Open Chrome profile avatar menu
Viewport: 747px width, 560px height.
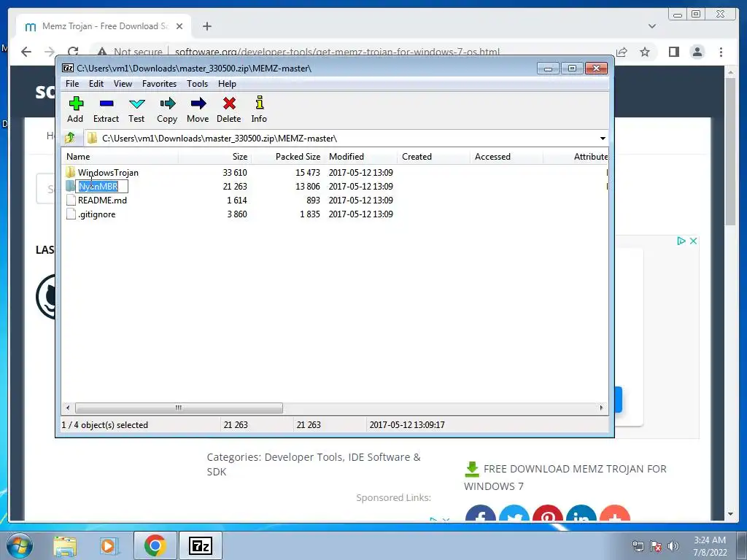[697, 52]
